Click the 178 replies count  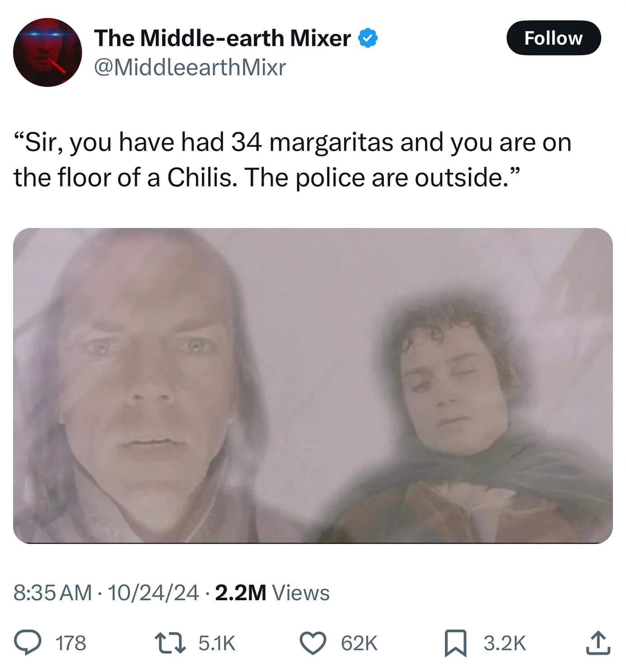tap(70, 643)
